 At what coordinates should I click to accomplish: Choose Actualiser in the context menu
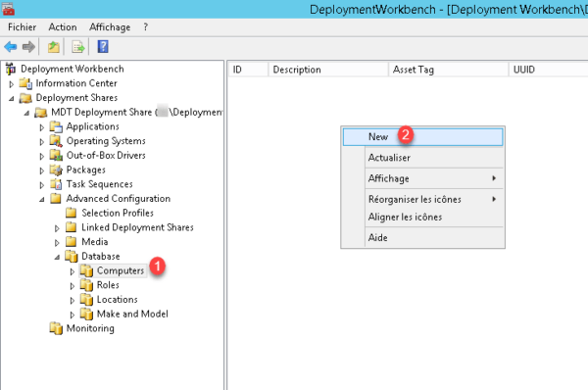pyautogui.click(x=422, y=158)
